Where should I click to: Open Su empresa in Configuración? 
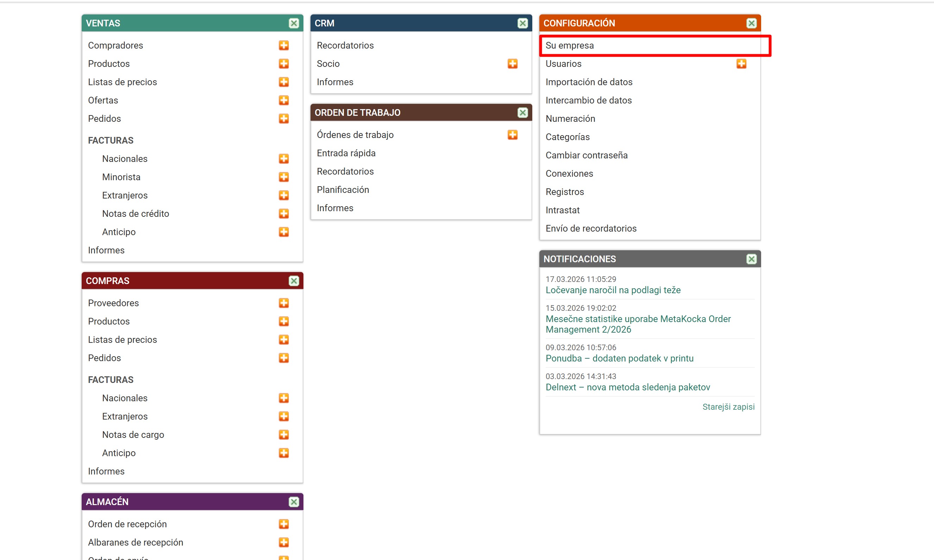coord(570,46)
